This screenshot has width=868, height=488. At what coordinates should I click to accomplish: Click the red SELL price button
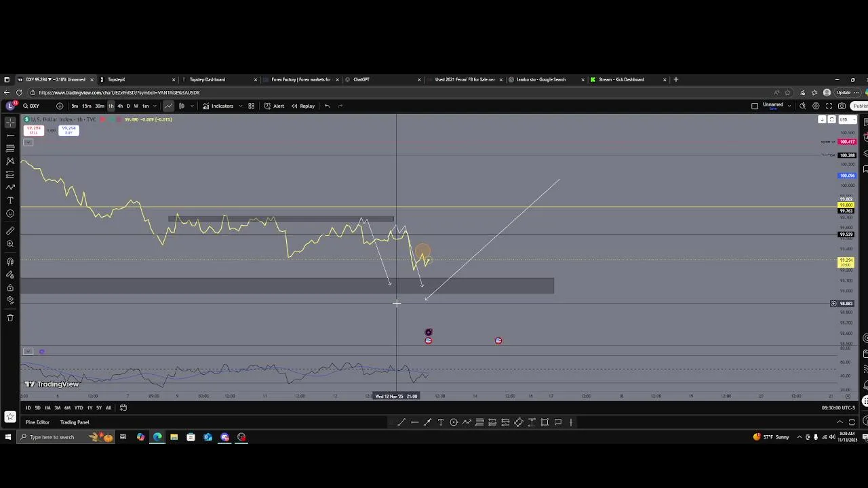[x=33, y=129]
